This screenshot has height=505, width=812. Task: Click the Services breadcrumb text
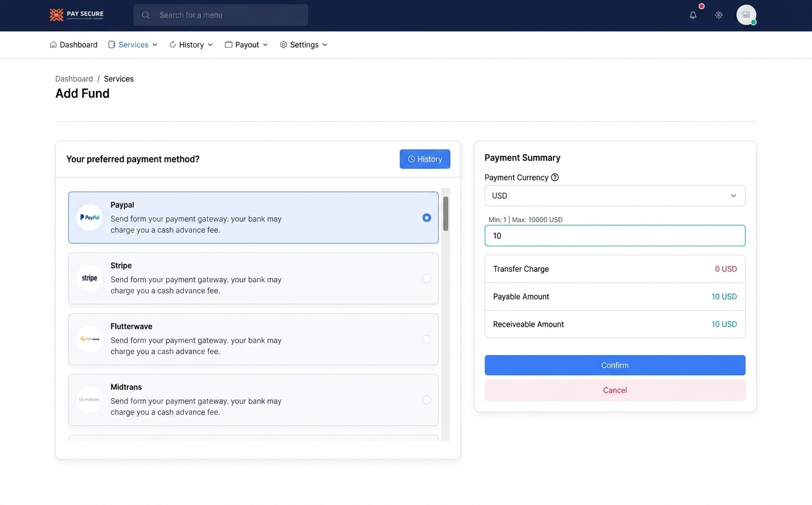(x=119, y=79)
